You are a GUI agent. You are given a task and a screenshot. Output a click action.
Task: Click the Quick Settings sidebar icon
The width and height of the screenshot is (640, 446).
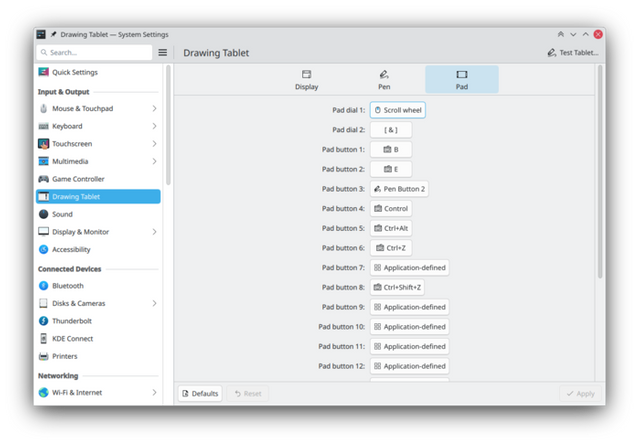coord(43,72)
